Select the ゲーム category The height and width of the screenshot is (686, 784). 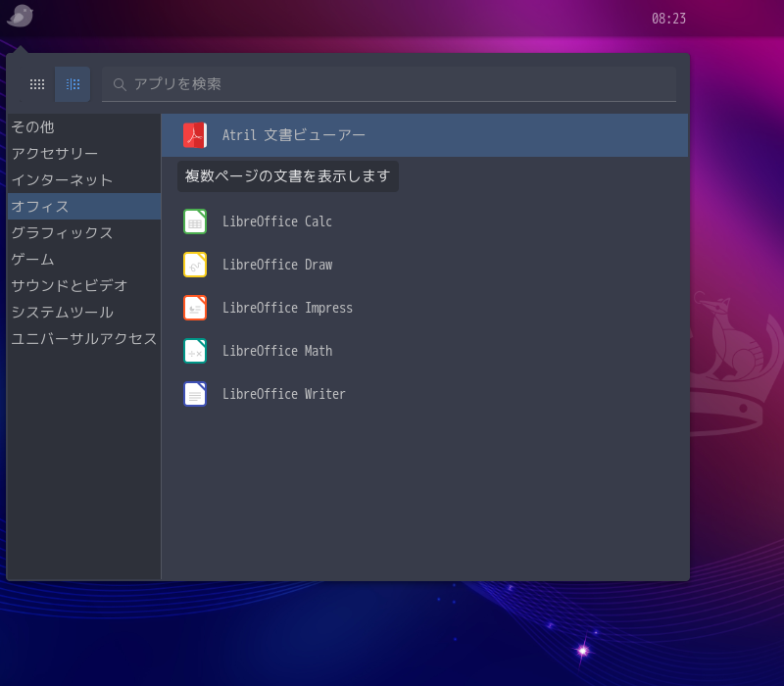(x=84, y=260)
